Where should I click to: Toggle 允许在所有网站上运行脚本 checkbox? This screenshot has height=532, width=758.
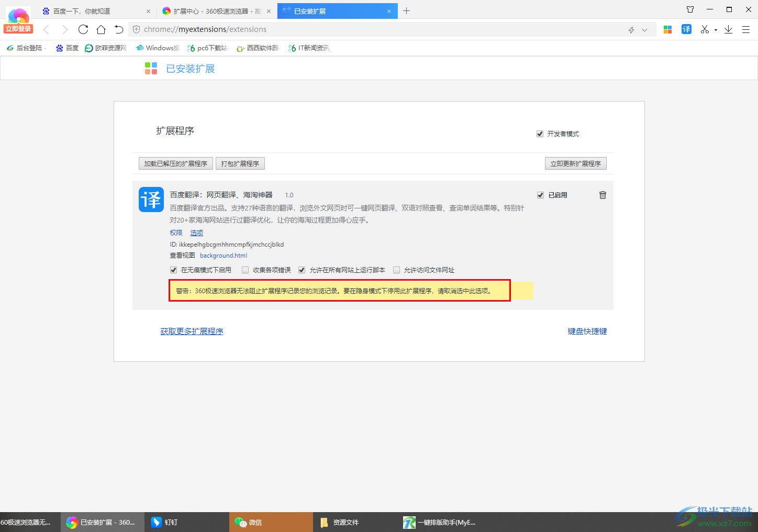[x=302, y=270]
